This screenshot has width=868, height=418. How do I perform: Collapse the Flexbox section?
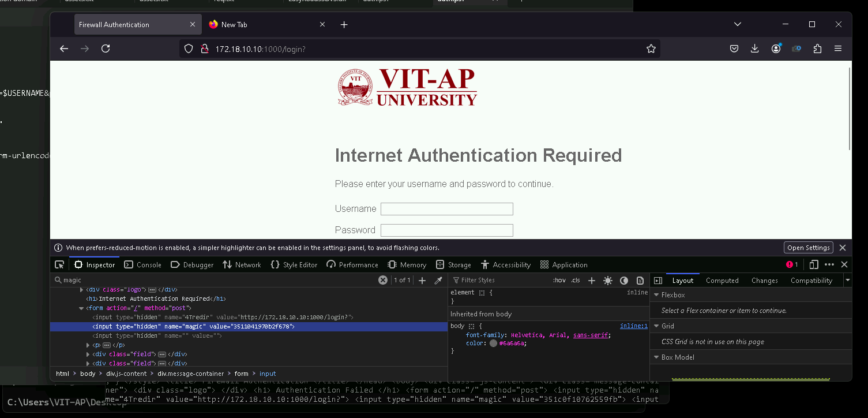point(656,295)
